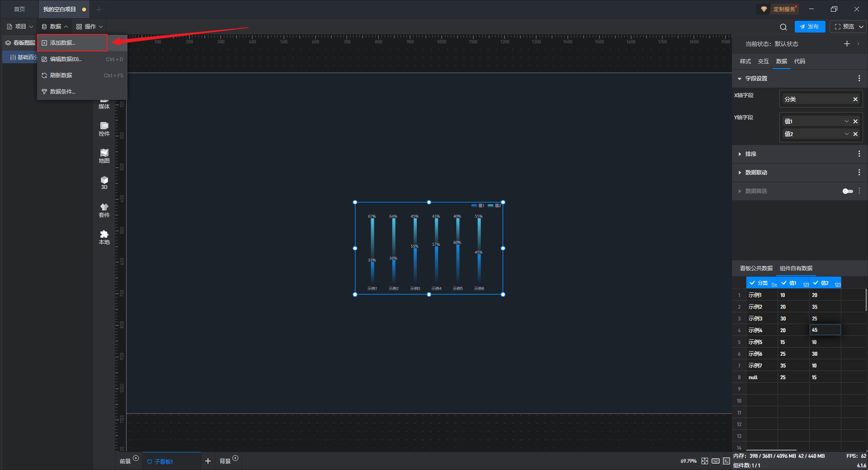Choose 编辑数据(D) menu entry
Image resolution: width=868 pixels, height=470 pixels.
pyautogui.click(x=82, y=59)
